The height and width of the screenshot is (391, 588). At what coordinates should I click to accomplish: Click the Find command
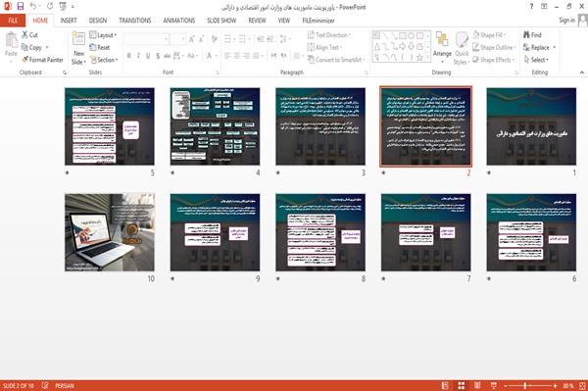(x=532, y=35)
